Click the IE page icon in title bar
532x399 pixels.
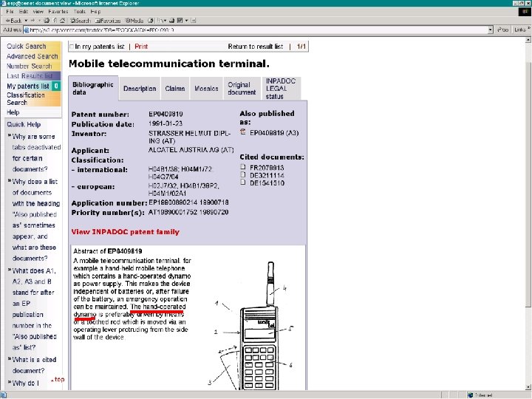tap(3, 3)
